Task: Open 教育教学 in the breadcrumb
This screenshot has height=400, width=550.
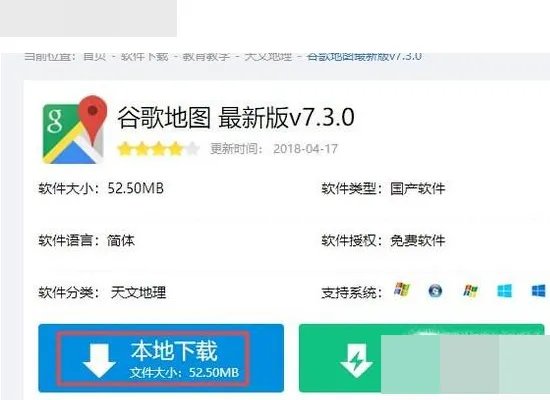Action: click(x=206, y=56)
